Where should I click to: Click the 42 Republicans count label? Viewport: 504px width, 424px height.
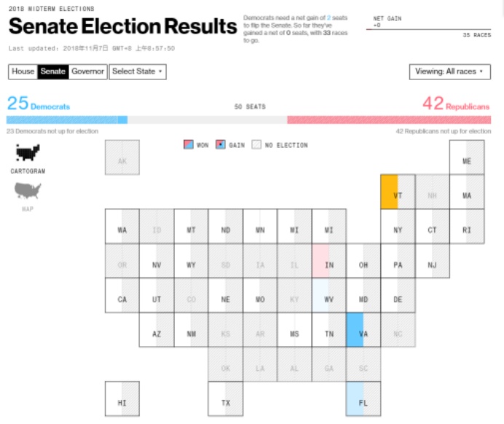point(456,105)
